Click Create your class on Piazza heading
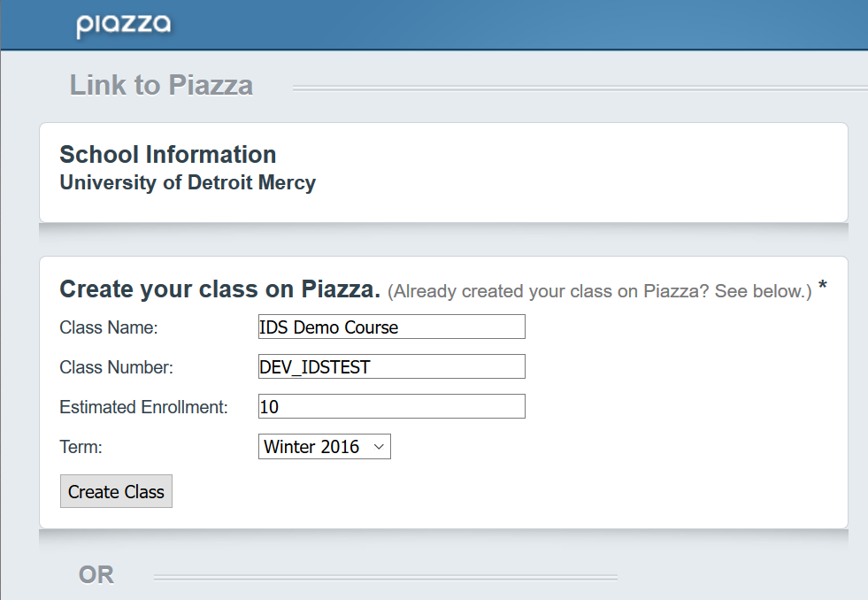The height and width of the screenshot is (600, 868). (219, 288)
